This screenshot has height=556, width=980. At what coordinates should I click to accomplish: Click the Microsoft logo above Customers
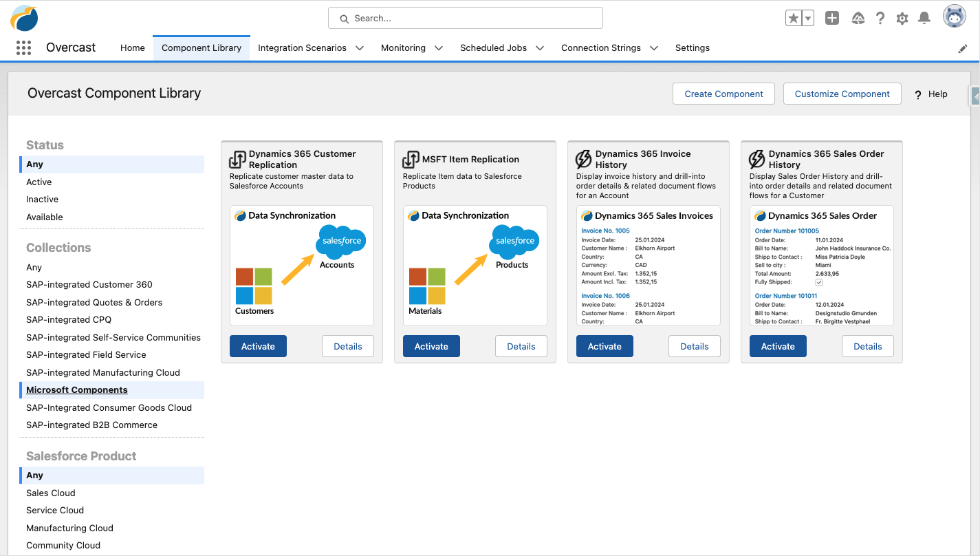tap(254, 286)
